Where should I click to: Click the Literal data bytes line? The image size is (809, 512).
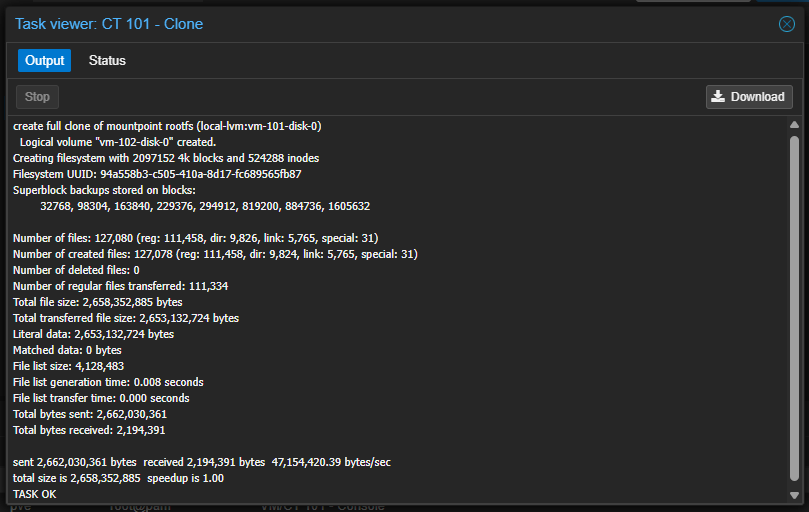[x=93, y=334]
